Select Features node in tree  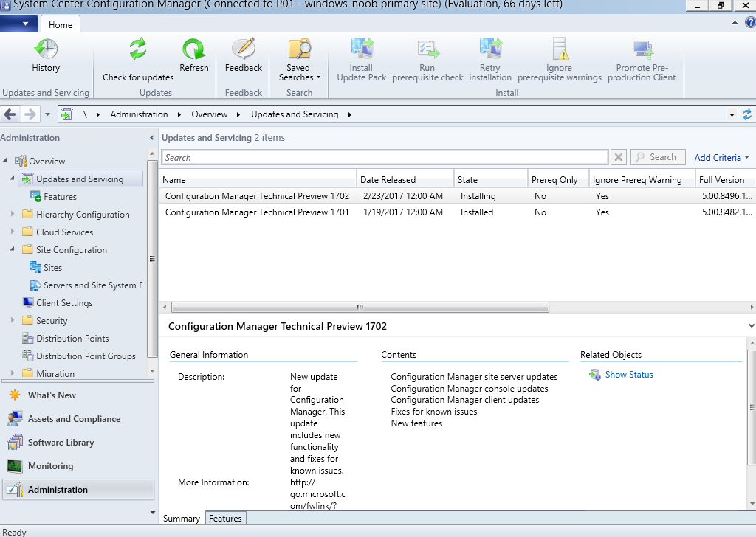[x=61, y=197]
